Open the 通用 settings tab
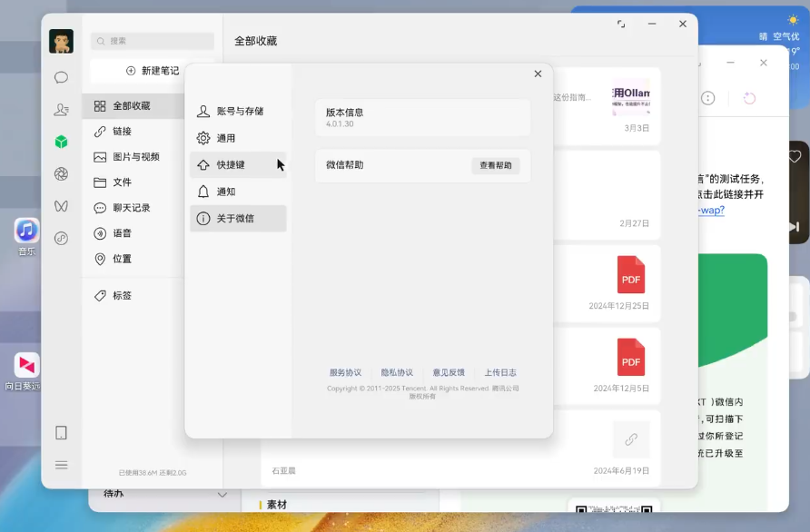Viewport: 810px width, 532px height. coord(238,138)
